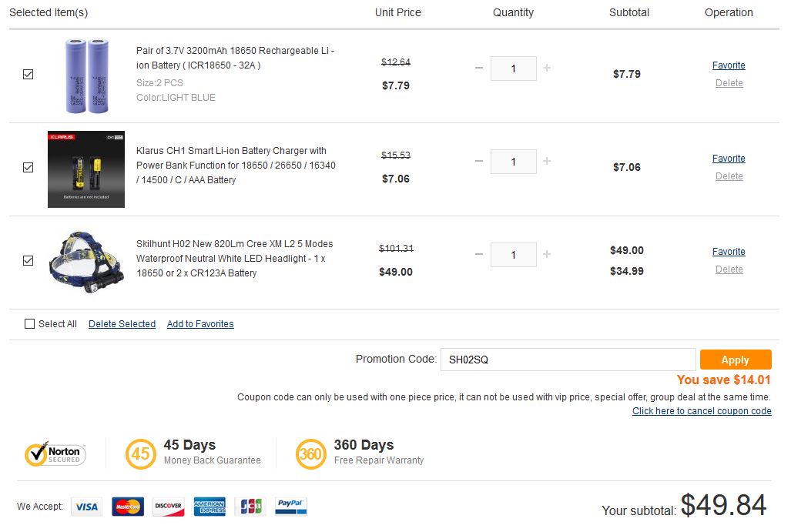Decrease quantity of the Klarus CH1 charger
791x532 pixels.
coord(479,161)
